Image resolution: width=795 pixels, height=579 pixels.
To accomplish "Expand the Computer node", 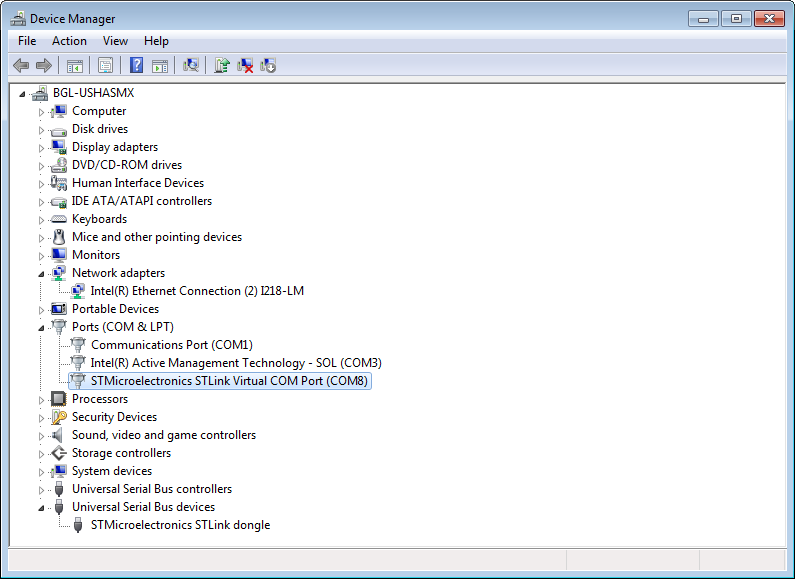I will (41, 112).
